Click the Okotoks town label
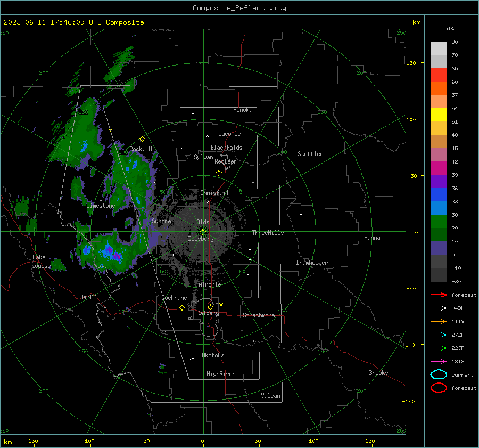Screen dimensions: 479x448 click(x=213, y=355)
